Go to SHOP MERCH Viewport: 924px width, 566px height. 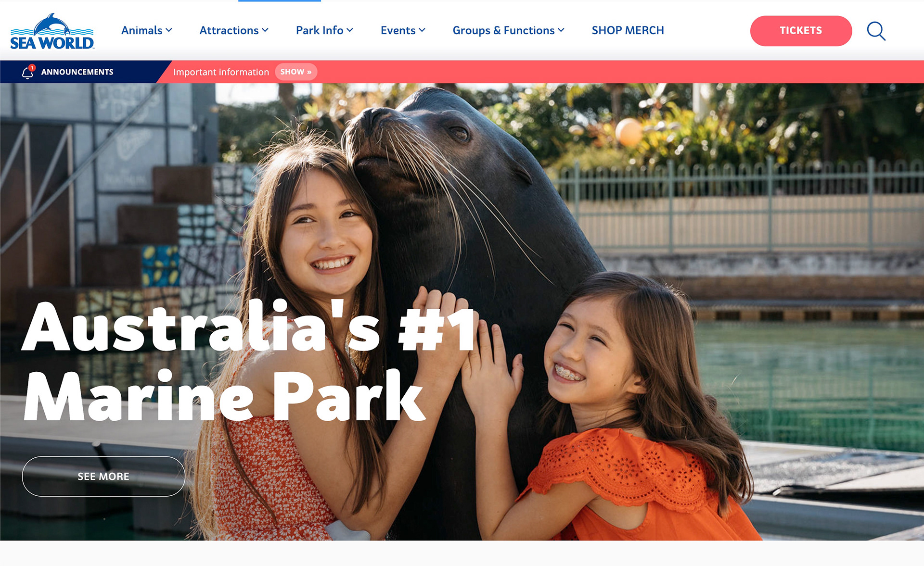click(x=628, y=30)
